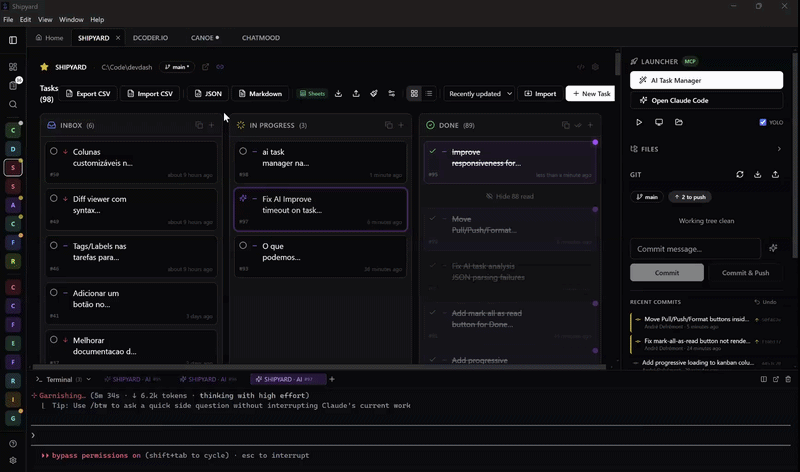Open project in external window icon
Image resolution: width=800 pixels, height=472 pixels.
tap(205, 67)
